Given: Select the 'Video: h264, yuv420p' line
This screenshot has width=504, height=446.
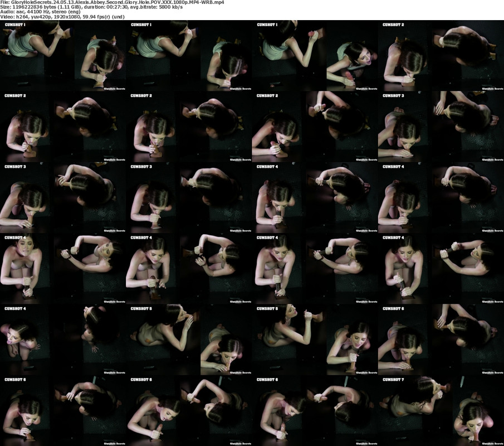Looking at the screenshot, I should [62, 17].
